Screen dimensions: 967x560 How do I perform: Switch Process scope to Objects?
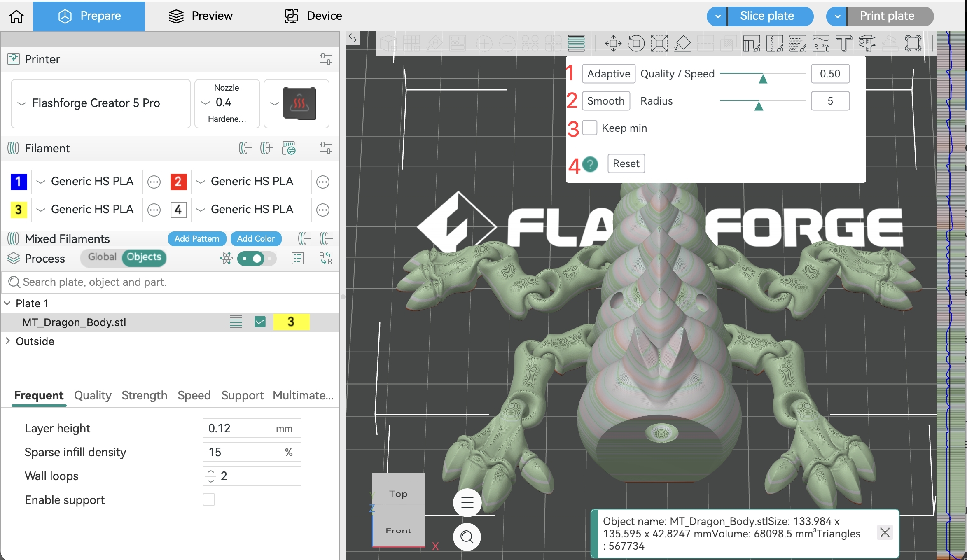[144, 257]
